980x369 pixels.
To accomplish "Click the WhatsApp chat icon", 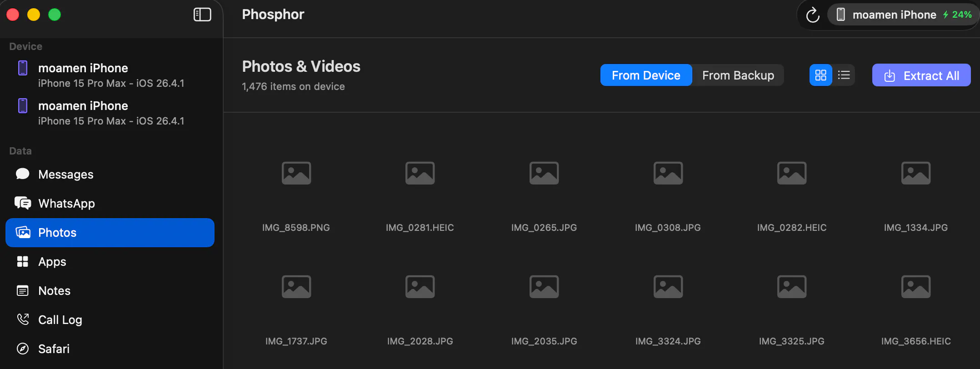I will pos(23,203).
